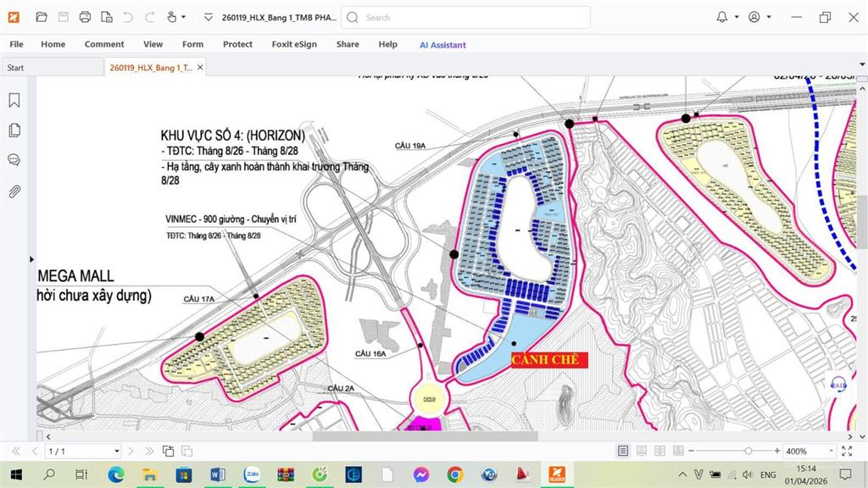868x488 pixels.
Task: Open the View ribbon tab
Action: [153, 44]
